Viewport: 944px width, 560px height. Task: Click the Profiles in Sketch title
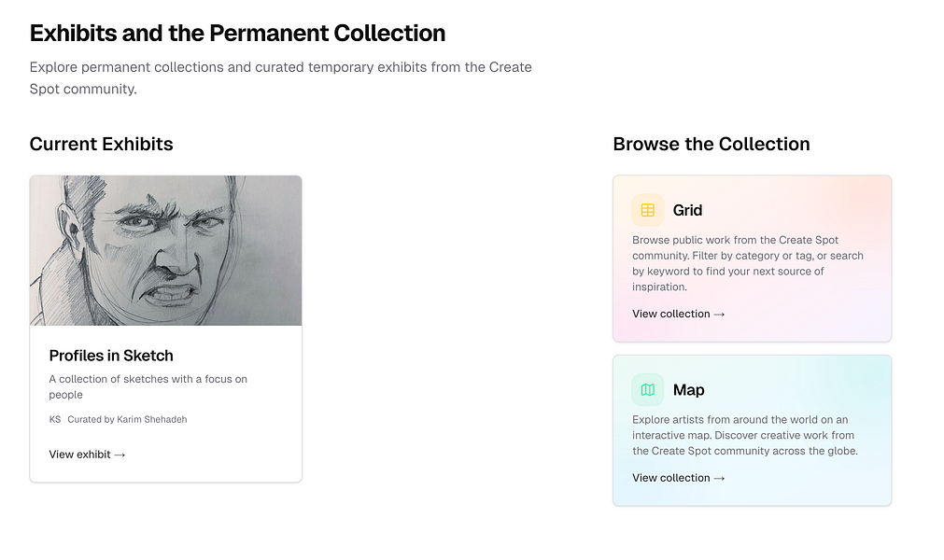(111, 356)
